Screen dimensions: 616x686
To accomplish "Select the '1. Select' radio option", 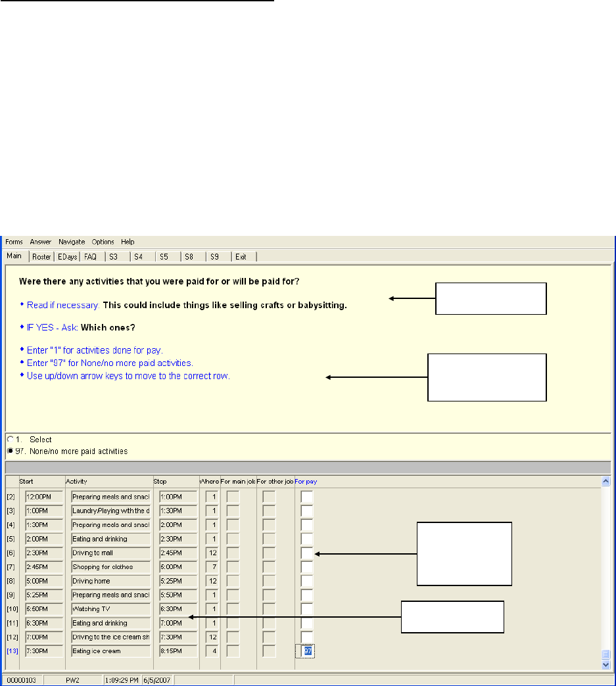I will coord(11,439).
